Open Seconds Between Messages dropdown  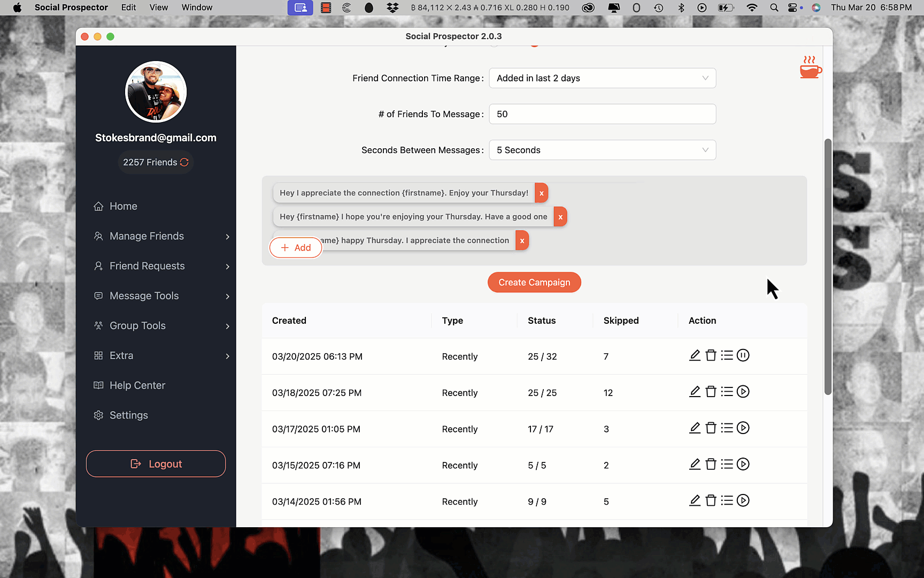tap(603, 150)
